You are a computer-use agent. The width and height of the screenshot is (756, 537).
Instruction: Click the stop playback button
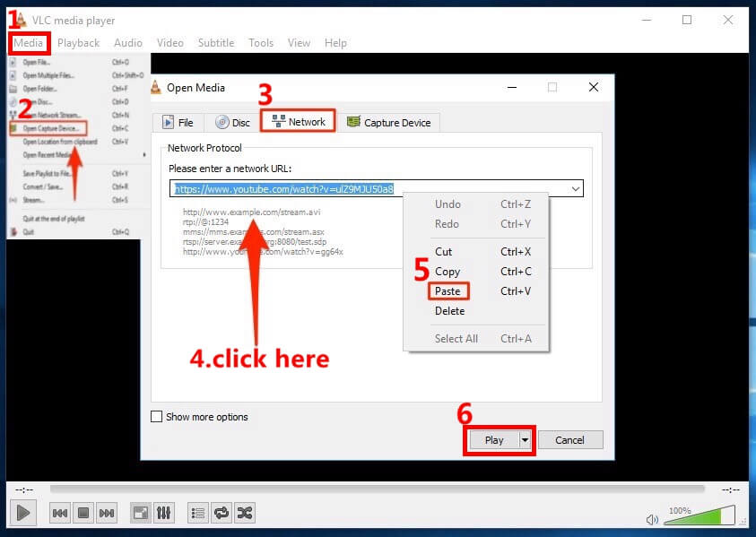[x=83, y=513]
